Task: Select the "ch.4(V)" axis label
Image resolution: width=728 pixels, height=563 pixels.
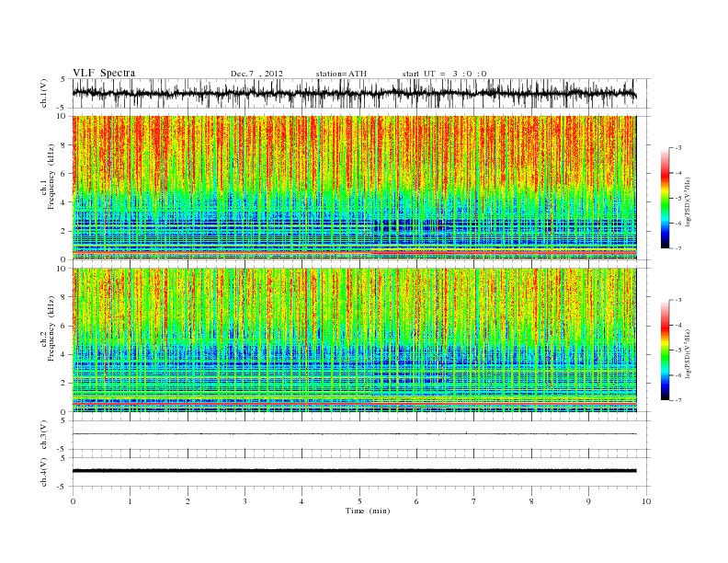Action: (44, 473)
